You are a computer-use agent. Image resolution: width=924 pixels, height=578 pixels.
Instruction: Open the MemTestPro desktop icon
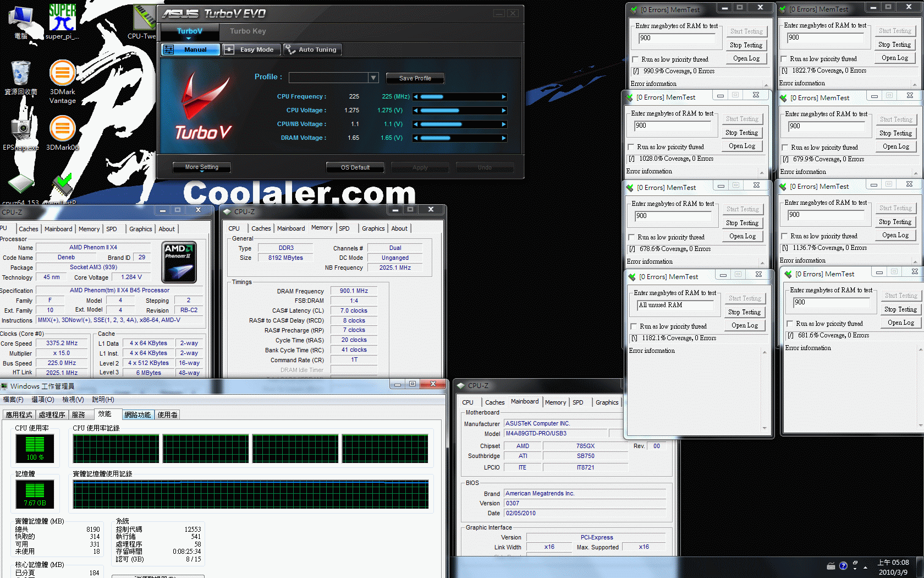pyautogui.click(x=62, y=188)
